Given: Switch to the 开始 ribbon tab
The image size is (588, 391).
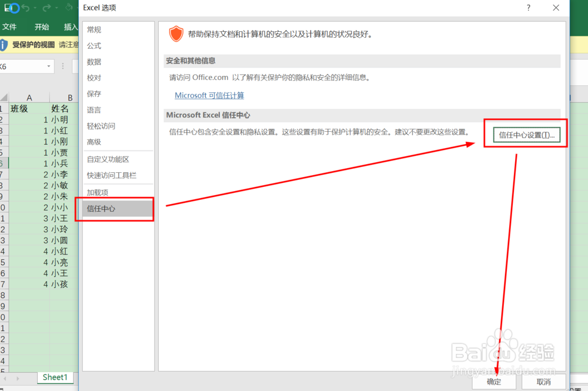Looking at the screenshot, I should tap(42, 26).
